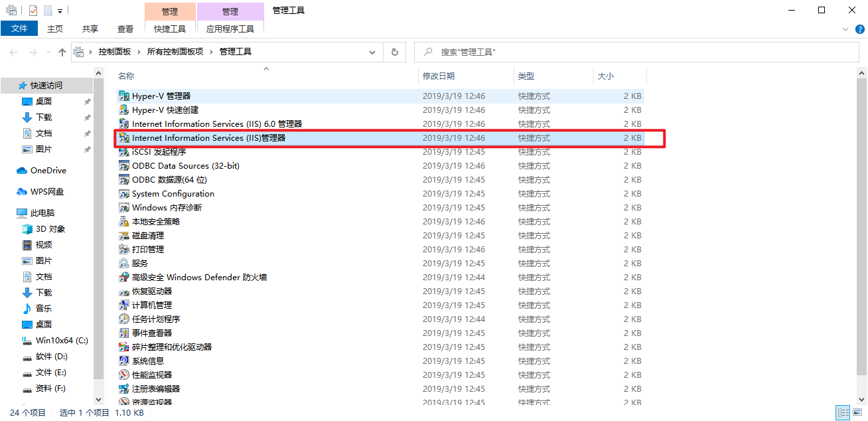
Task: Select 打印管理 icon
Action: coord(123,250)
